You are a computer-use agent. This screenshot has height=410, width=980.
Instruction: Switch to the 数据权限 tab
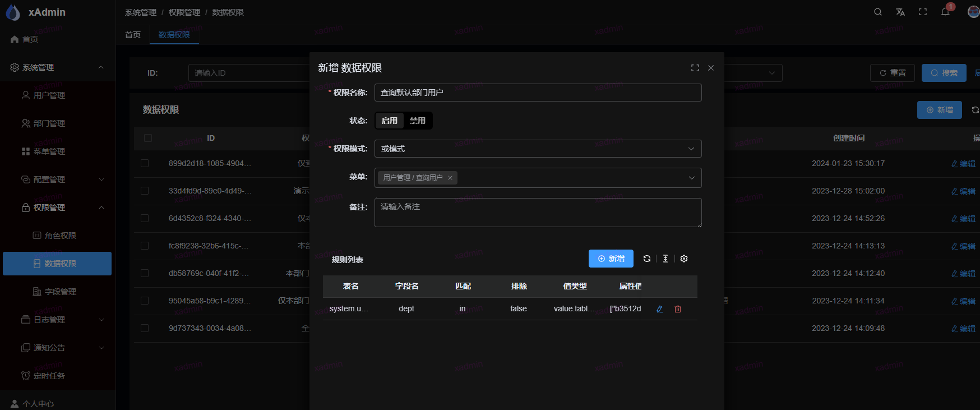tap(174, 35)
